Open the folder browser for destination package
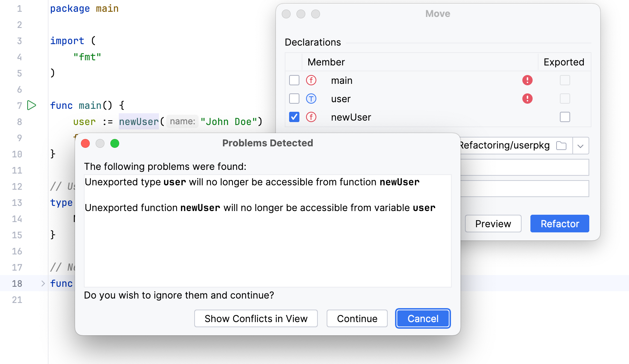Image resolution: width=629 pixels, height=364 pixels. tap(561, 146)
